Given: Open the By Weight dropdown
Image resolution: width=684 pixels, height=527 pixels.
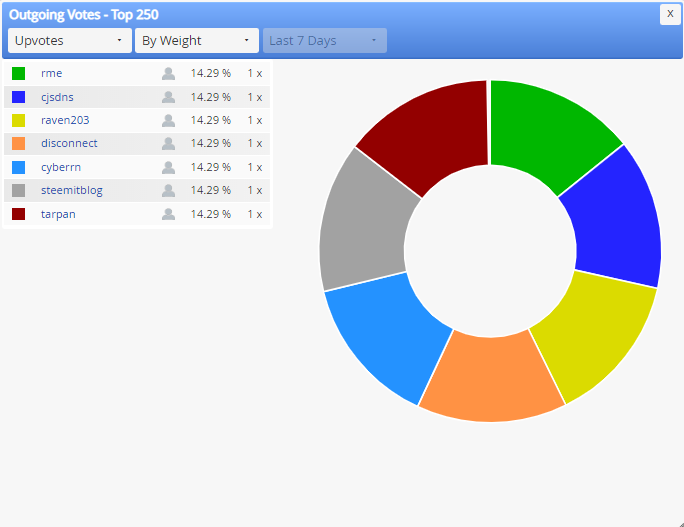Looking at the screenshot, I should (197, 41).
